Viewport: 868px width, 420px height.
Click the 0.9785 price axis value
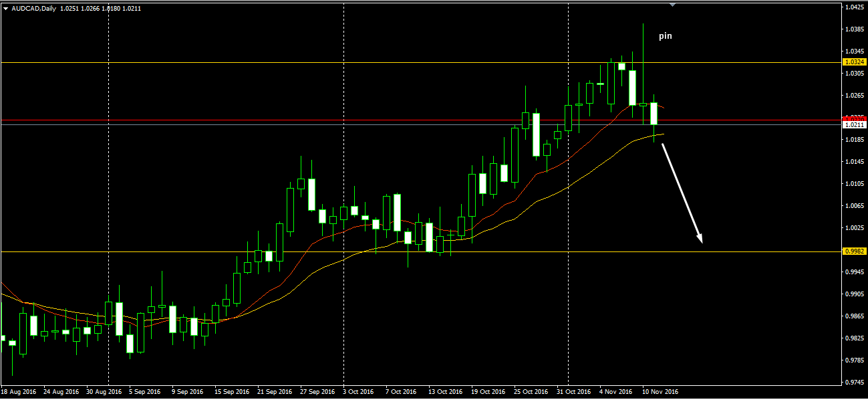coord(855,360)
